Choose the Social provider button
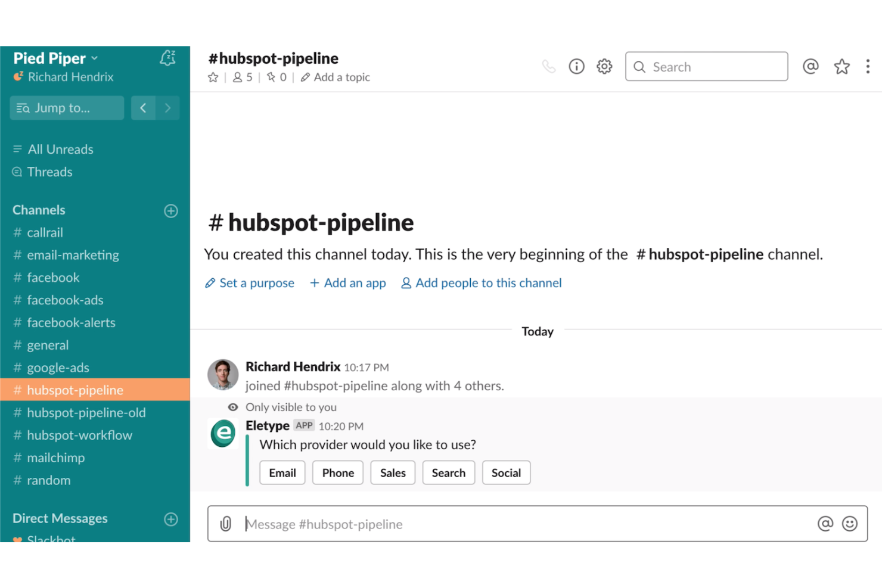 (x=506, y=473)
